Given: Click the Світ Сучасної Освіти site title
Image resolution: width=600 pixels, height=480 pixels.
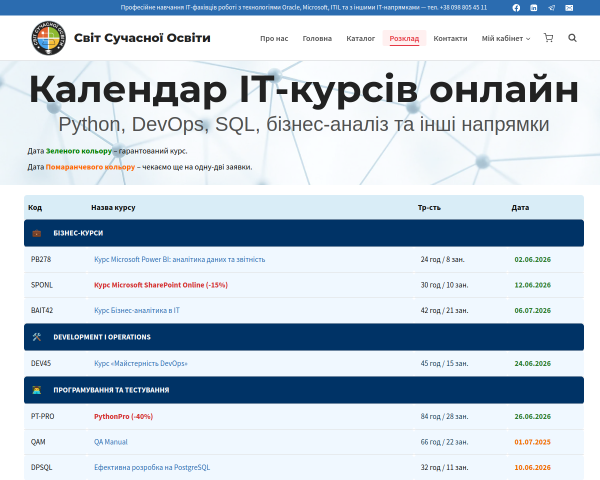Looking at the screenshot, I should pos(142,38).
